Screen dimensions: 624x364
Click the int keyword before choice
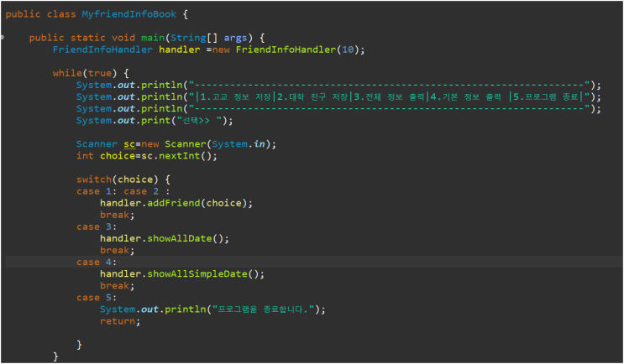point(85,156)
